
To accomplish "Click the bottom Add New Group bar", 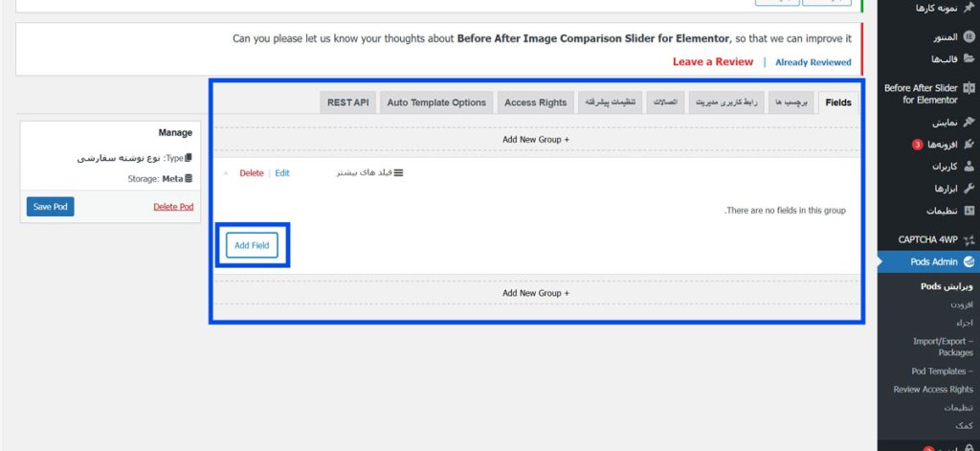I will coord(536,293).
